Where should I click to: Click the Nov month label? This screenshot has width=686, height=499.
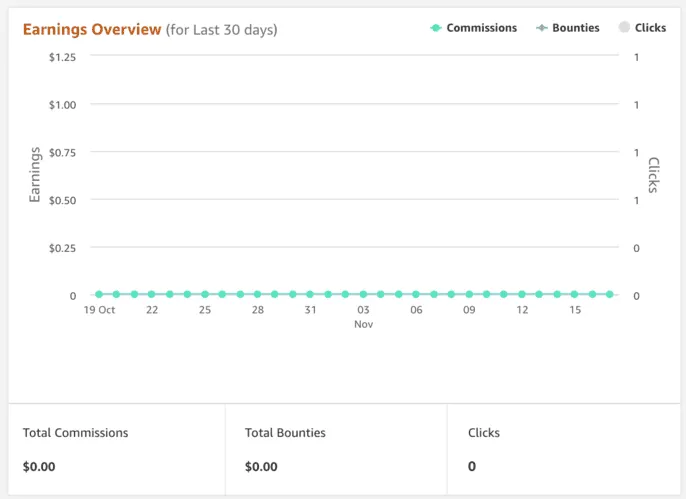pos(364,324)
